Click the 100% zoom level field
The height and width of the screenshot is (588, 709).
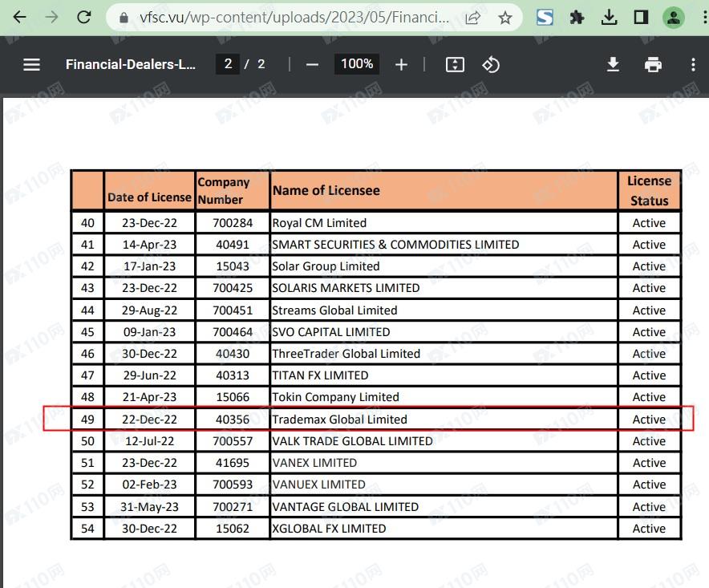(357, 64)
